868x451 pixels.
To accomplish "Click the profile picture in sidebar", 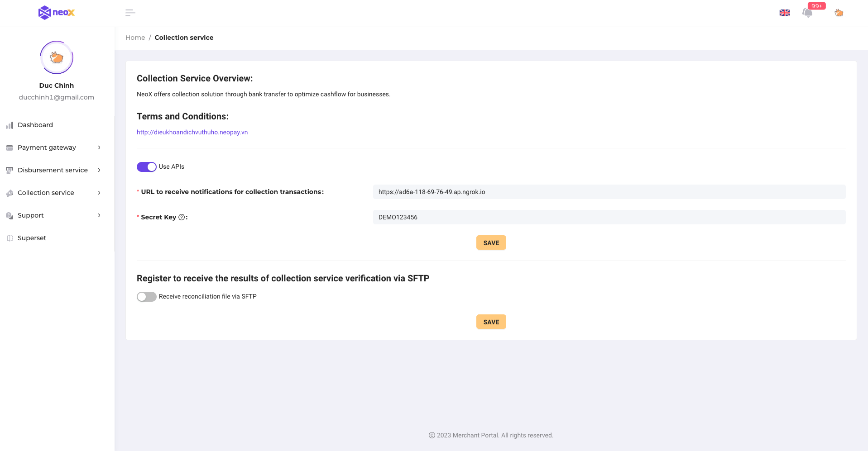I will coord(57,57).
